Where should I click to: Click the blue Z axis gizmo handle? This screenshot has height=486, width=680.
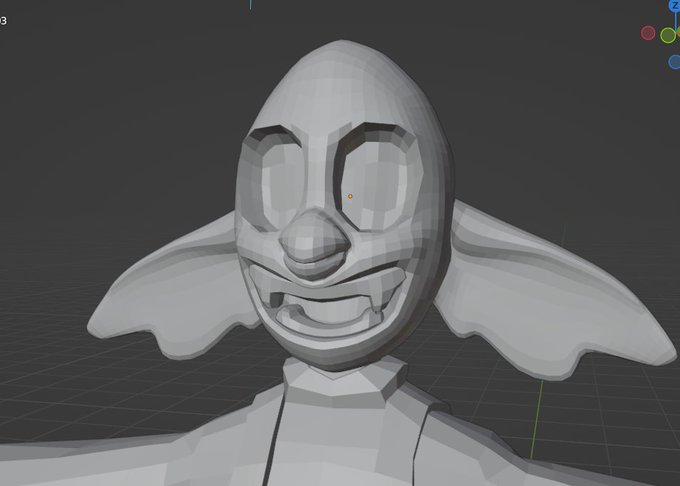tap(675, 5)
